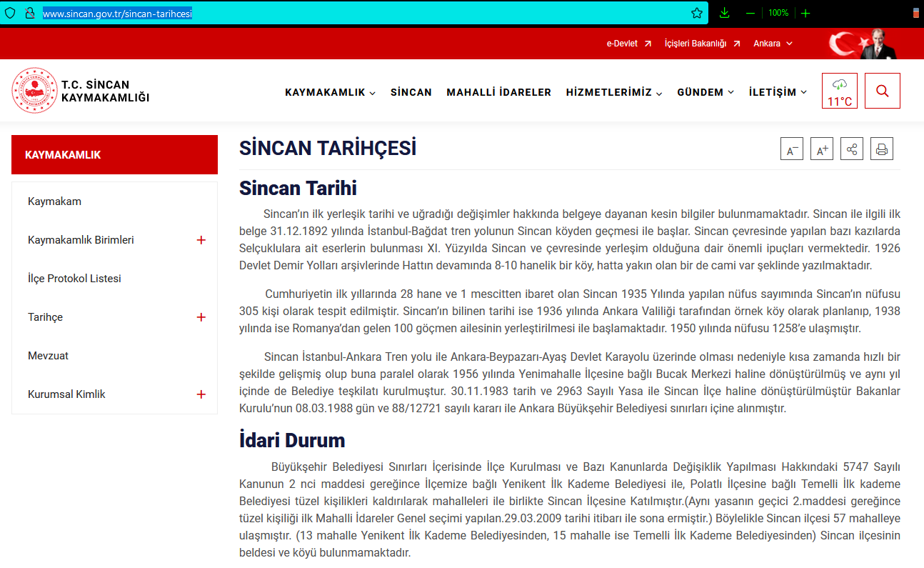Click the Sincan Tarihi heading
The height and width of the screenshot is (568, 924).
298,188
